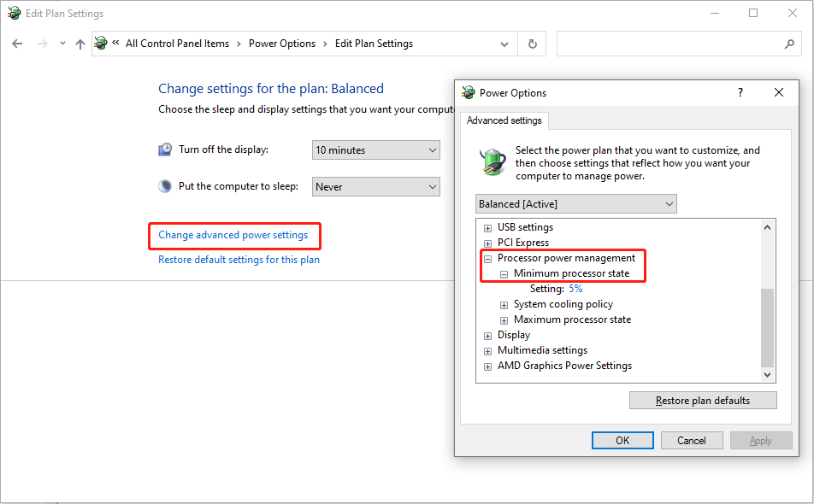Expand Multimedia settings node
814x504 pixels.
pyautogui.click(x=487, y=351)
